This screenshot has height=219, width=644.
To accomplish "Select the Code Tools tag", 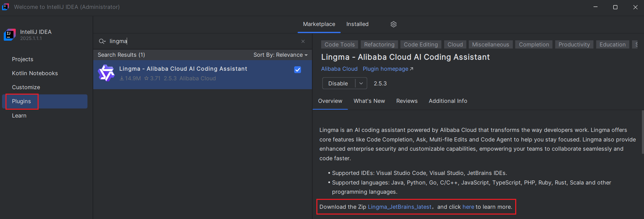I will 340,45.
